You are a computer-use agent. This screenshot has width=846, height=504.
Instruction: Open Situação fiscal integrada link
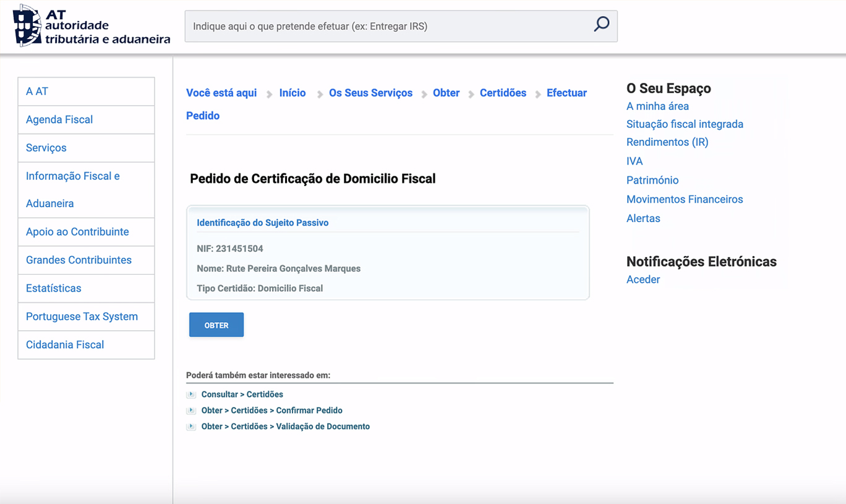click(685, 124)
